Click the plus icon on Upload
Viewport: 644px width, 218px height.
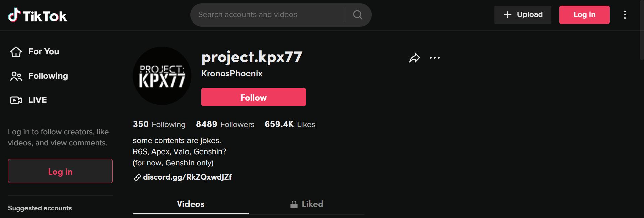click(508, 15)
